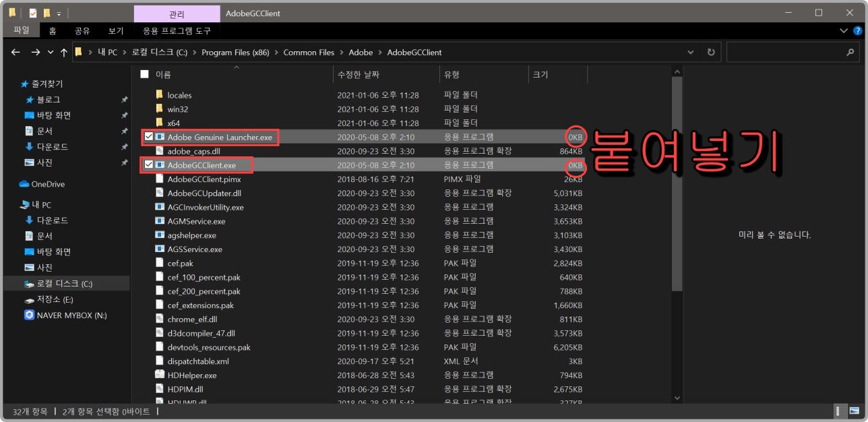Open recent locations dropdown chevron
Image resolution: width=868 pixels, height=422 pixels.
[x=51, y=53]
